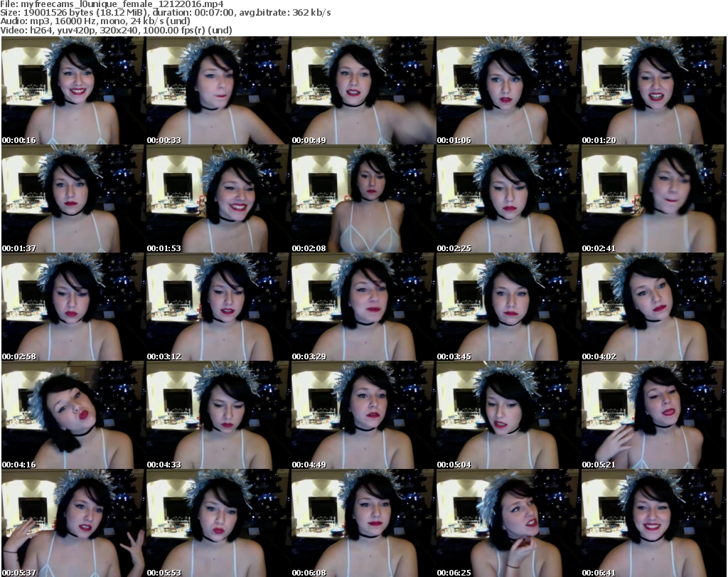Image resolution: width=728 pixels, height=577 pixels.
Task: Pick the frame labeled 00:02:41
Action: coord(653,198)
